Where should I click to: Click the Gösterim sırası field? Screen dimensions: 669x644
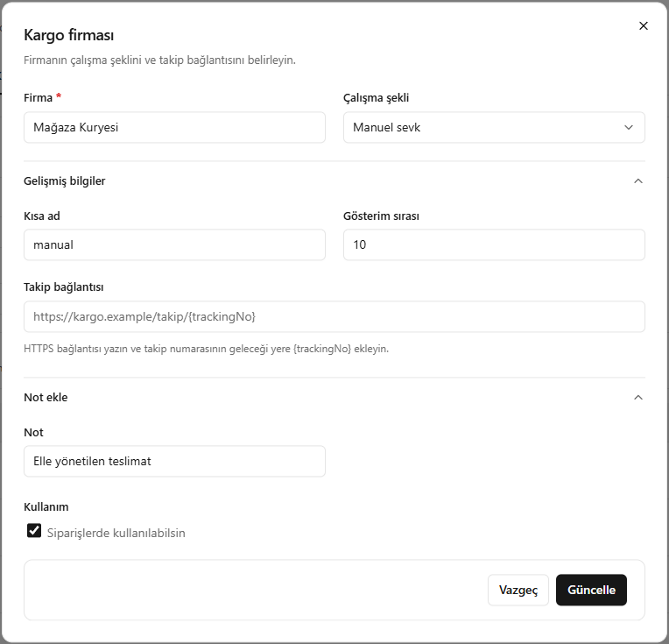tap(494, 244)
